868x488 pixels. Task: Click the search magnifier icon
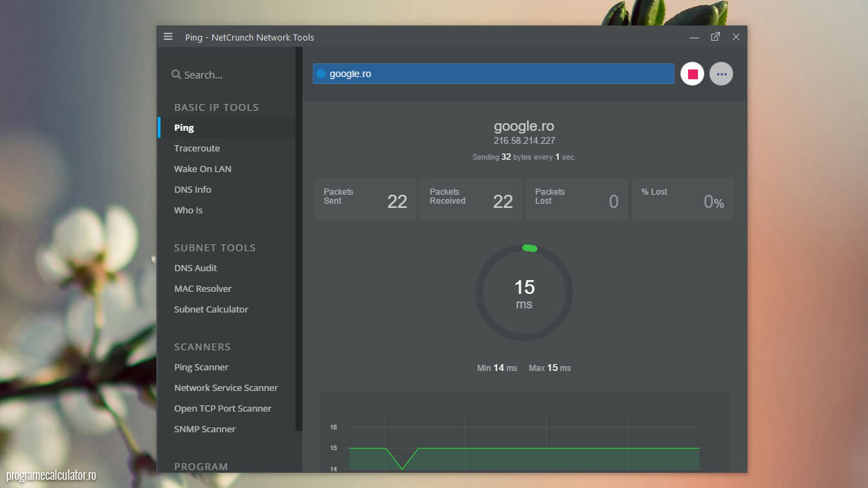click(x=176, y=74)
